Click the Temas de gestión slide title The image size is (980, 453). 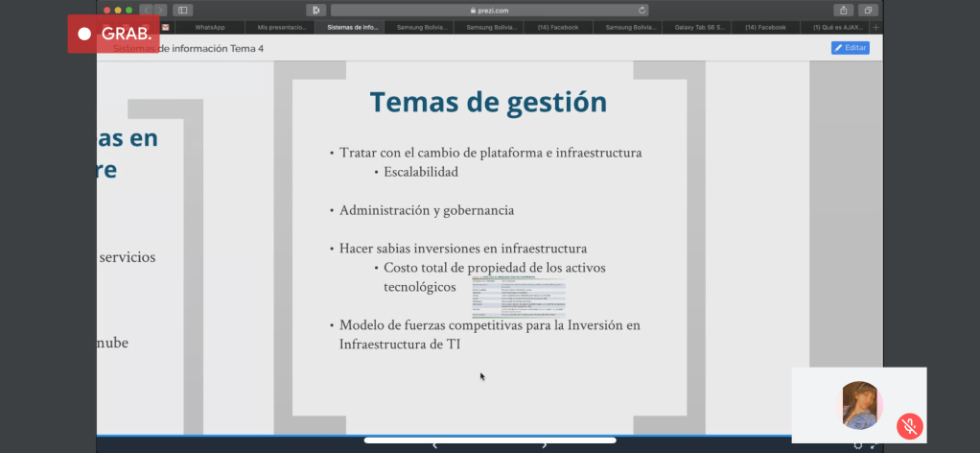pyautogui.click(x=488, y=102)
